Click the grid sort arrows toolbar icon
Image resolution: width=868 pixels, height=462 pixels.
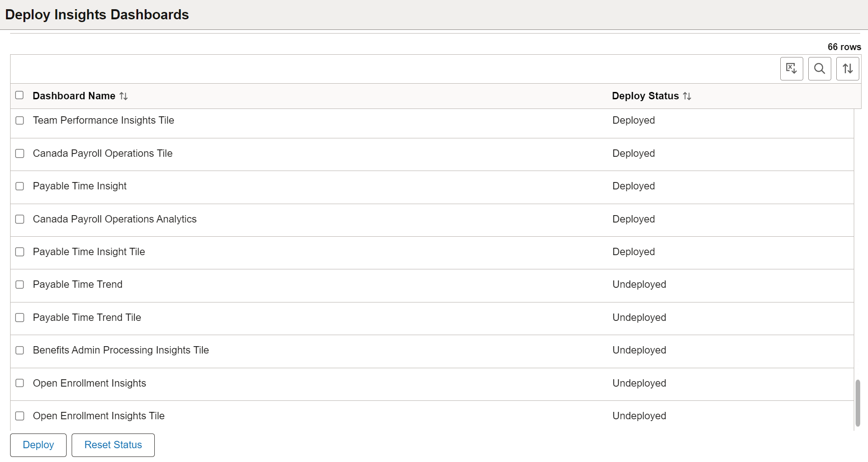pyautogui.click(x=847, y=68)
